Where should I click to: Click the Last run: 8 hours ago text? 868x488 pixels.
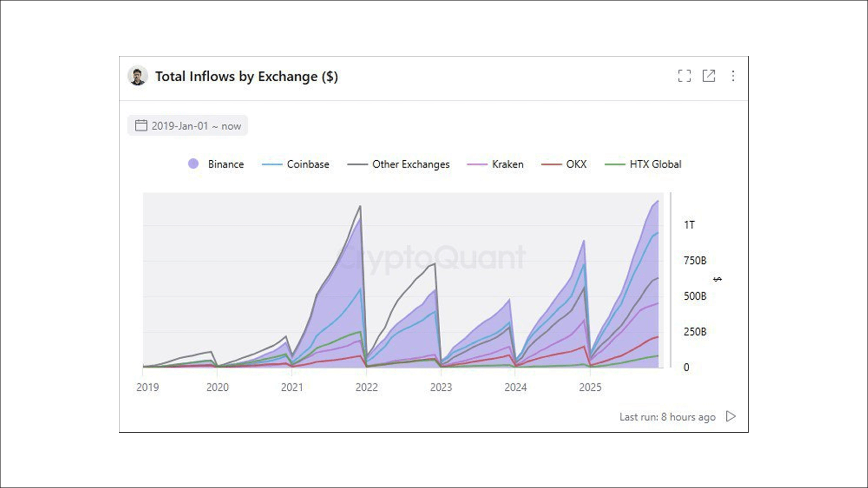pyautogui.click(x=667, y=416)
